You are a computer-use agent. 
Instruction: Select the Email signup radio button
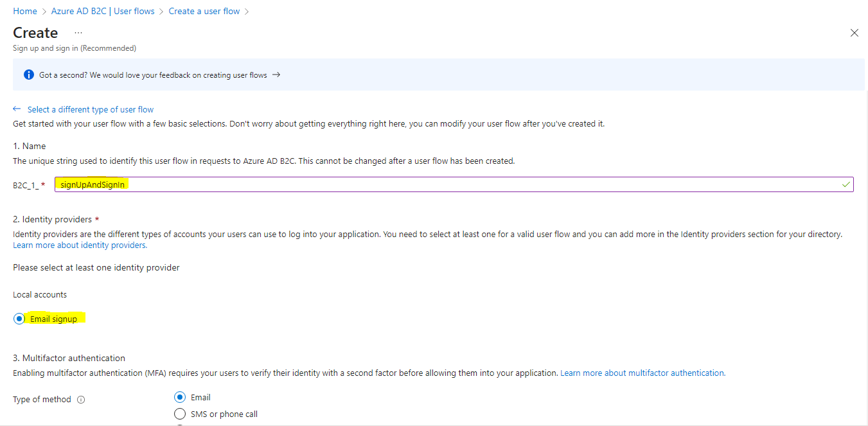click(19, 319)
